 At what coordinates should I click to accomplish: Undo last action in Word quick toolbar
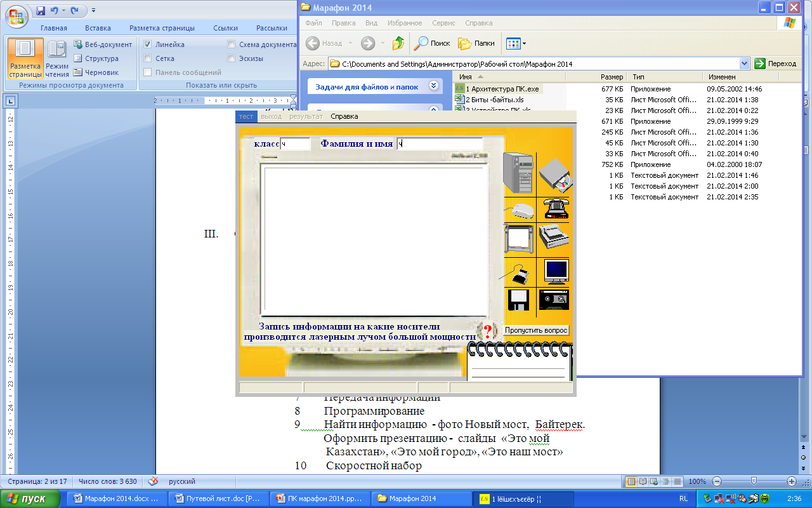coord(55,10)
